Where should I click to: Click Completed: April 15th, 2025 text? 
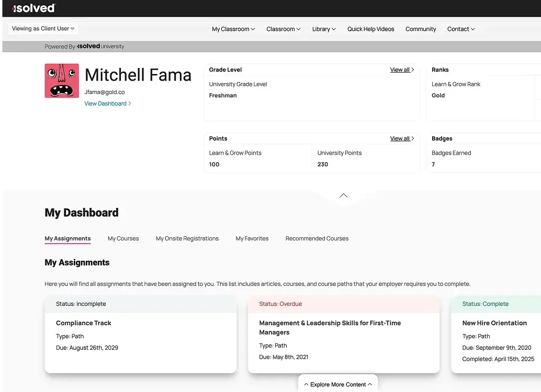[498, 359]
